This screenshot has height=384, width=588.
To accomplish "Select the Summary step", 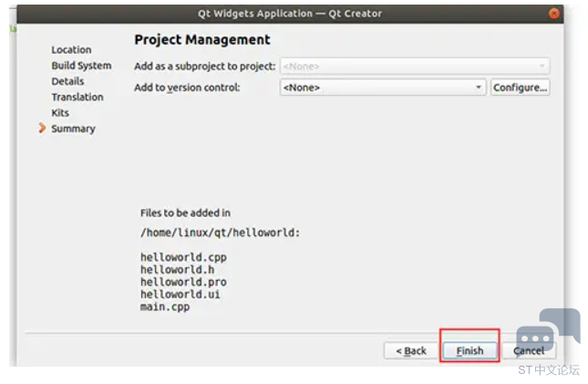I will (73, 129).
